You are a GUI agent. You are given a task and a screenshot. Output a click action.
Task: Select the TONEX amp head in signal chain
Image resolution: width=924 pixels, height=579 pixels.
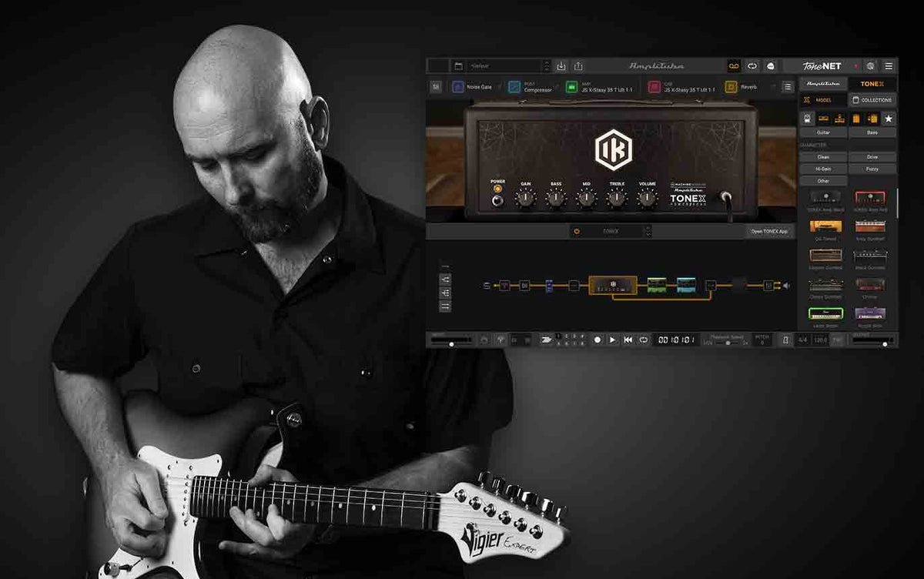(x=613, y=286)
